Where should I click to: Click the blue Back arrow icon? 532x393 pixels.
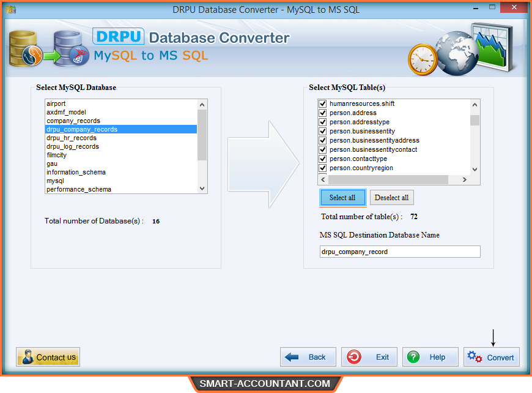[292, 357]
